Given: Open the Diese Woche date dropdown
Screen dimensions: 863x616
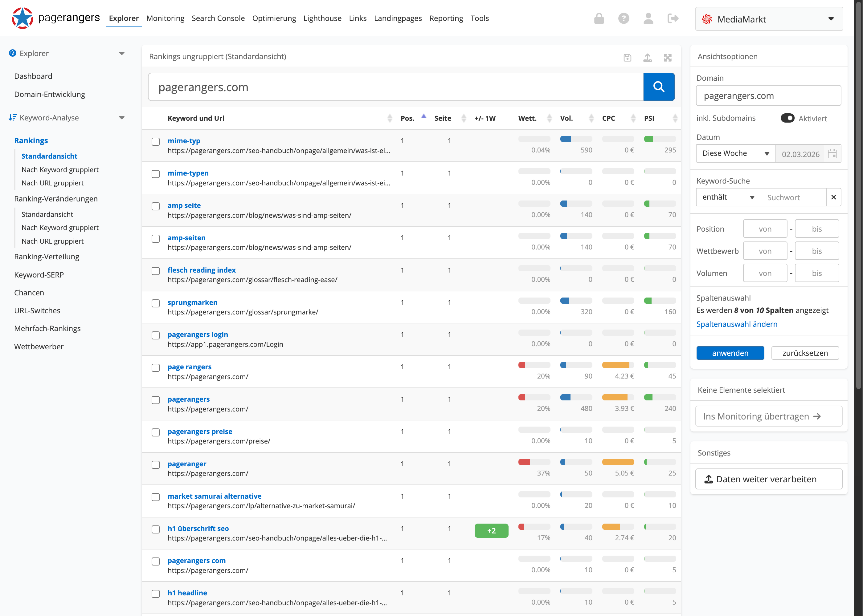Looking at the screenshot, I should (x=735, y=153).
